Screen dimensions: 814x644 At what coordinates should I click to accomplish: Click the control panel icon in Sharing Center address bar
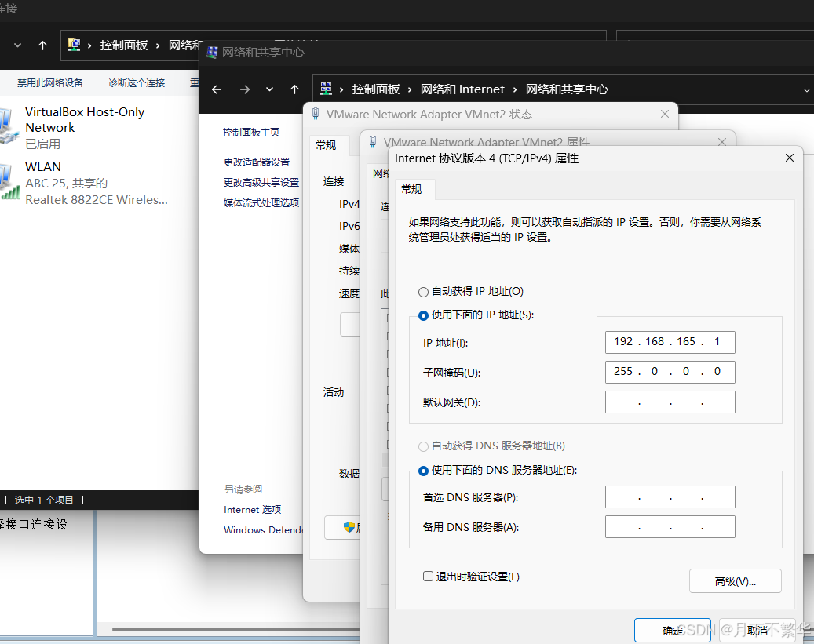click(326, 89)
